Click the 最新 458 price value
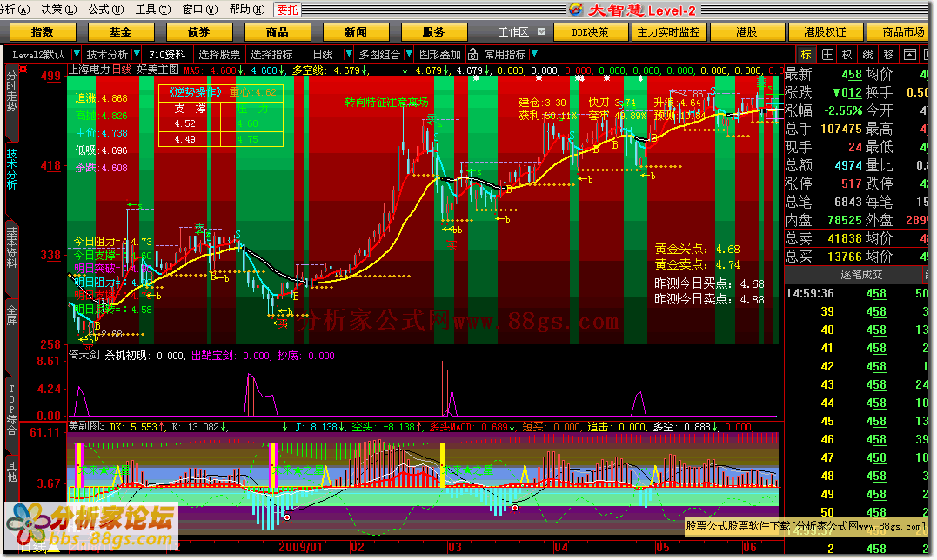The image size is (937, 560). [852, 75]
